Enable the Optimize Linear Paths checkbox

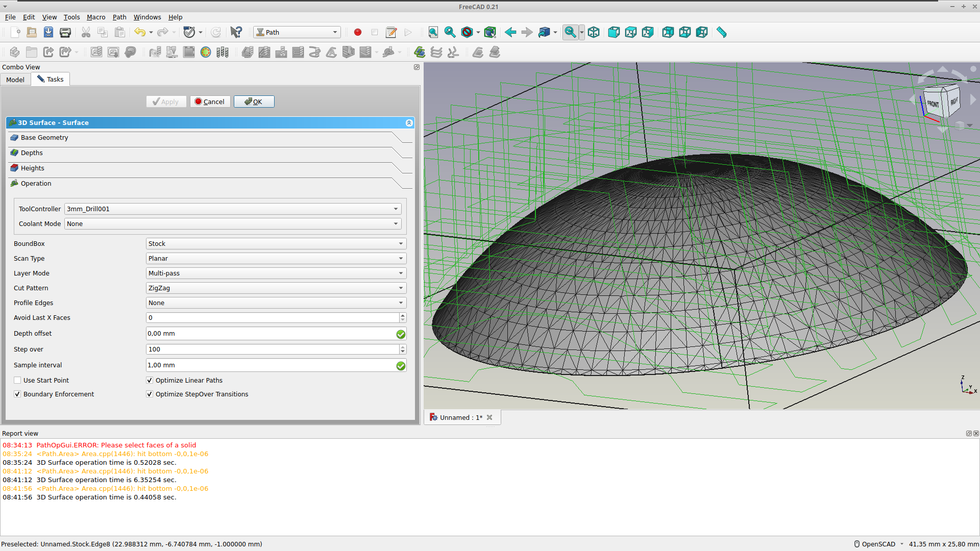(150, 380)
